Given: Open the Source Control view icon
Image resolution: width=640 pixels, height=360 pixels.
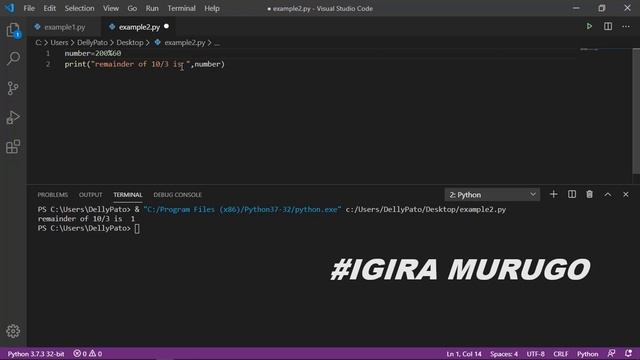Looking at the screenshot, I should point(13,88).
